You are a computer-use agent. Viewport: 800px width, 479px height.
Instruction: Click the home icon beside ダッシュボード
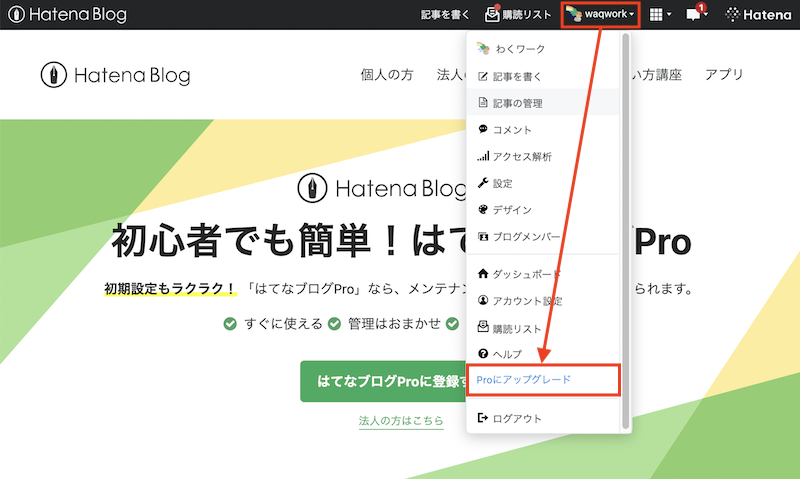point(483,273)
